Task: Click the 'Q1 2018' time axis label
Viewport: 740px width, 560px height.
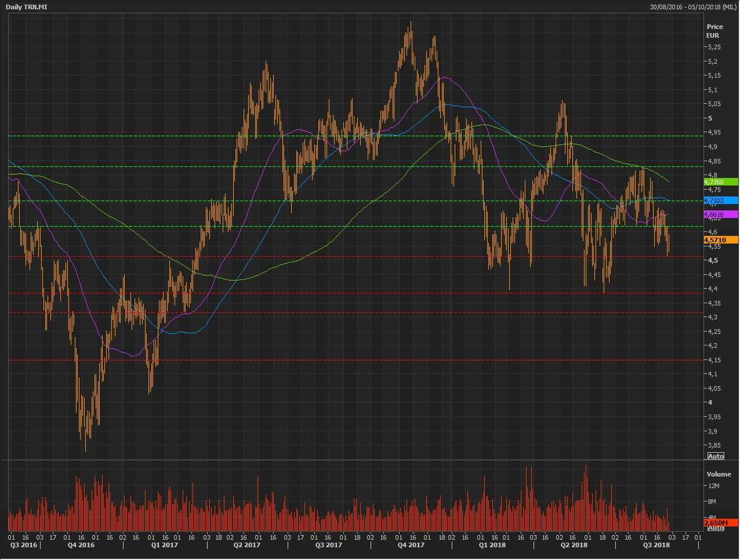Action: tap(492, 545)
